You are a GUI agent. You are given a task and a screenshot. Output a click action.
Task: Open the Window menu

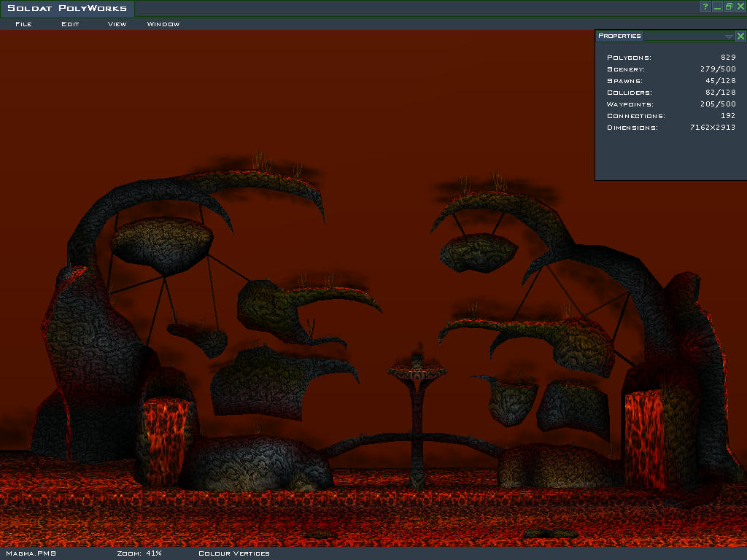coord(163,24)
